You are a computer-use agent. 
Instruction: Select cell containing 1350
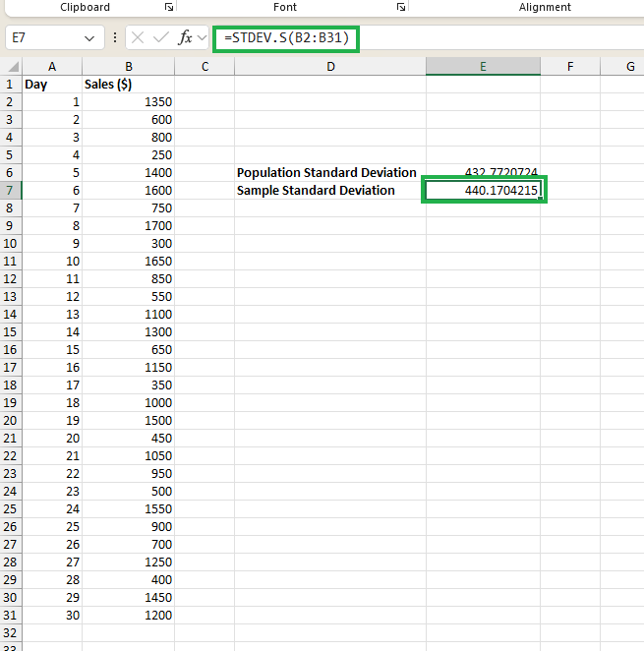[128, 102]
